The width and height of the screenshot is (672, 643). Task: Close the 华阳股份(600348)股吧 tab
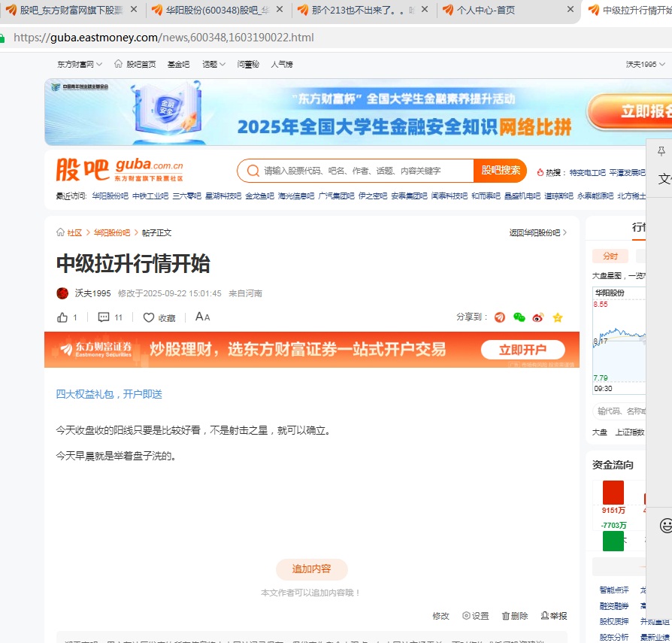[280, 10]
